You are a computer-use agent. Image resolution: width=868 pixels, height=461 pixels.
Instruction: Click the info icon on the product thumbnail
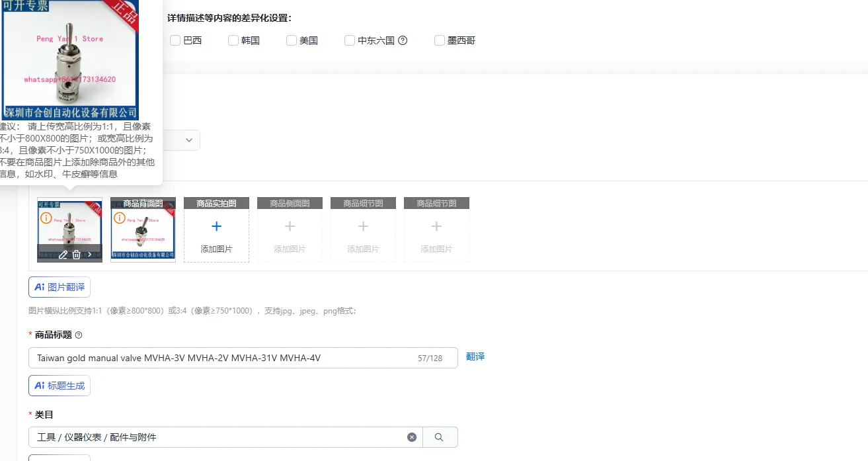tap(46, 217)
